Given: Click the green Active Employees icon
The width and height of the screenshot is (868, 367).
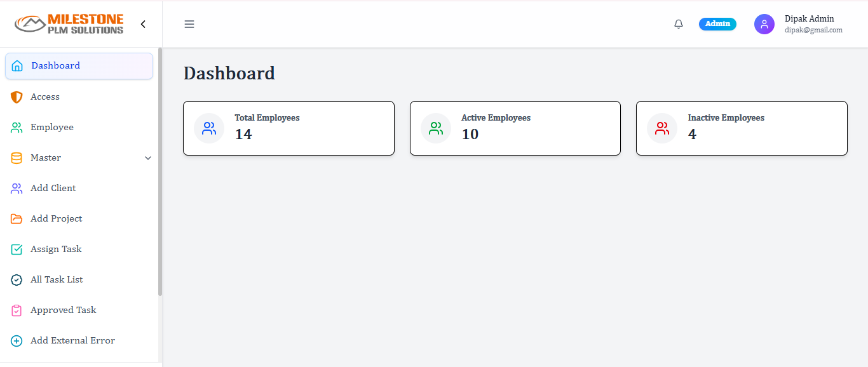Looking at the screenshot, I should pyautogui.click(x=436, y=128).
